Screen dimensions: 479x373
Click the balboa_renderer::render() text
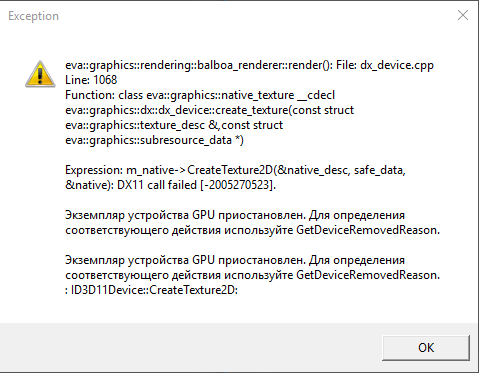pos(263,65)
